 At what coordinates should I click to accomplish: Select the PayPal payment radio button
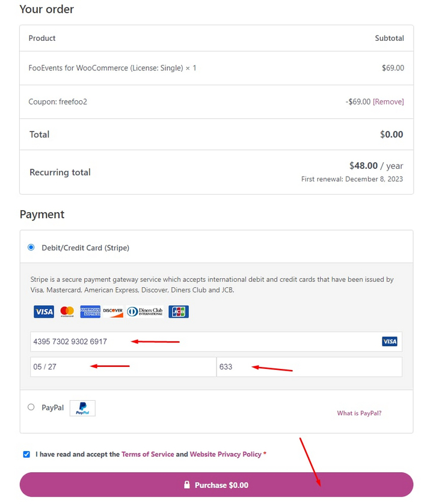(x=31, y=407)
